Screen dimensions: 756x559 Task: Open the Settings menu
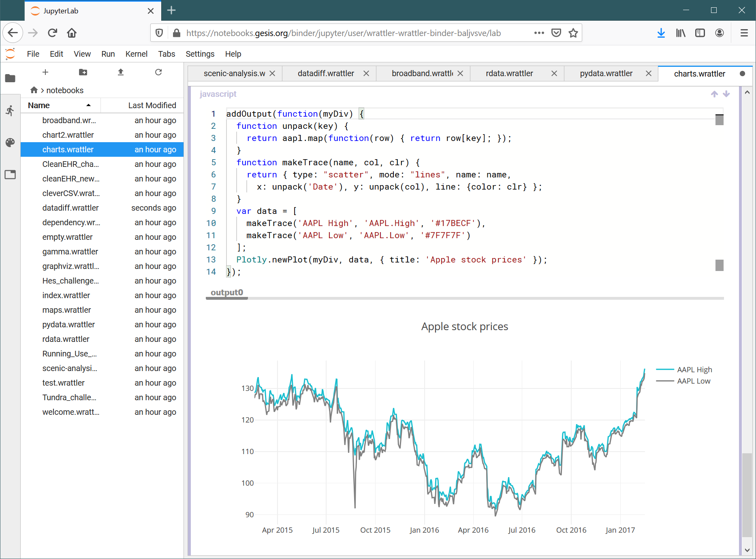coord(200,54)
